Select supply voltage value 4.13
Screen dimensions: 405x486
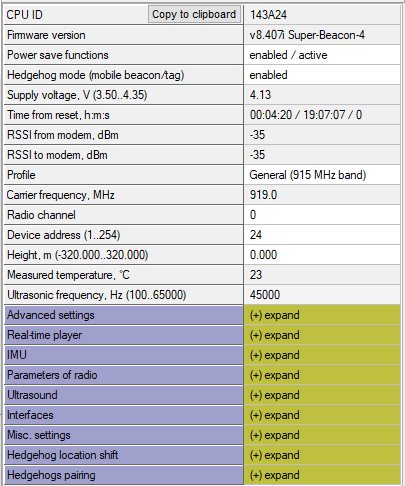click(x=322, y=95)
